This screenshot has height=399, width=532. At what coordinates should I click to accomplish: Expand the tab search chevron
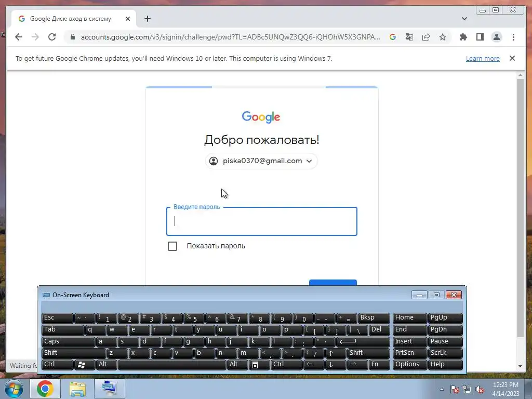[464, 19]
